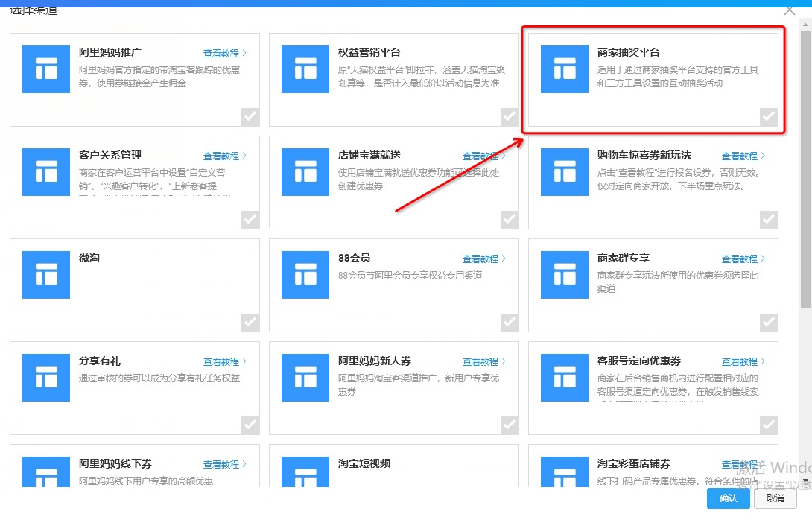Click the 客户关系管理 channel icon
Viewport: 812px width, 523px height.
(46, 172)
